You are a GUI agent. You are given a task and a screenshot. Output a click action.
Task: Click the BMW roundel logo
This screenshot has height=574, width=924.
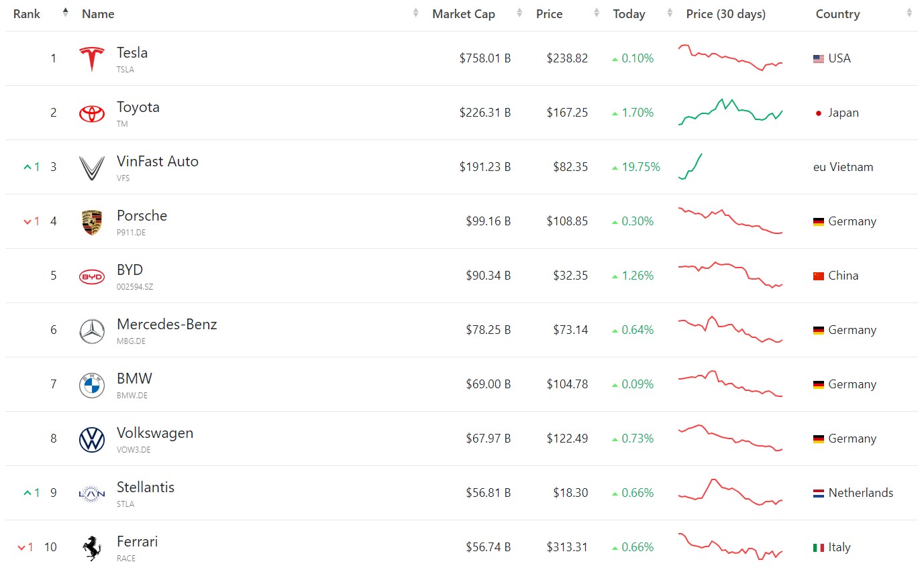point(92,385)
